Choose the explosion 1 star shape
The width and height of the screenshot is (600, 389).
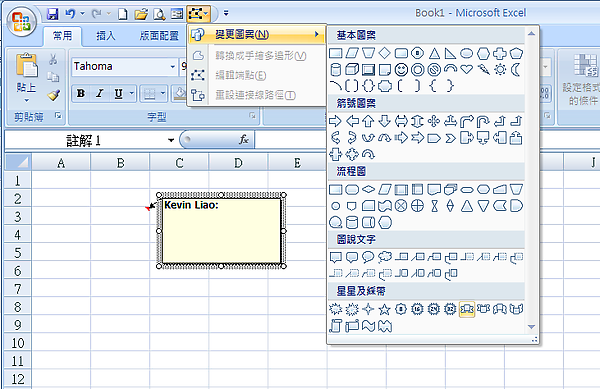[x=335, y=309]
